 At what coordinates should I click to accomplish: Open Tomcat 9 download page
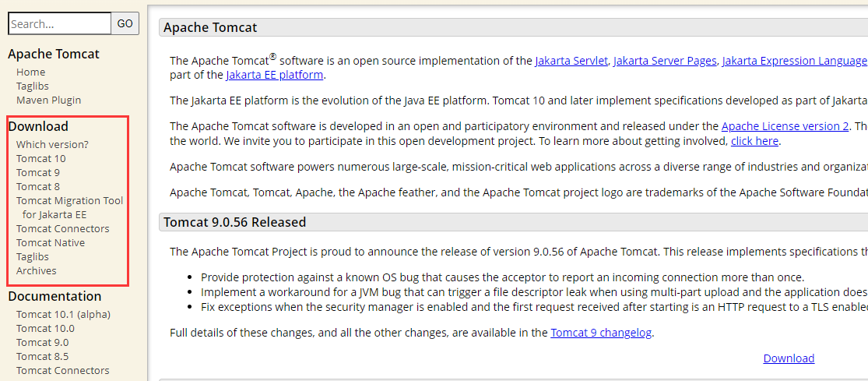tap(38, 173)
